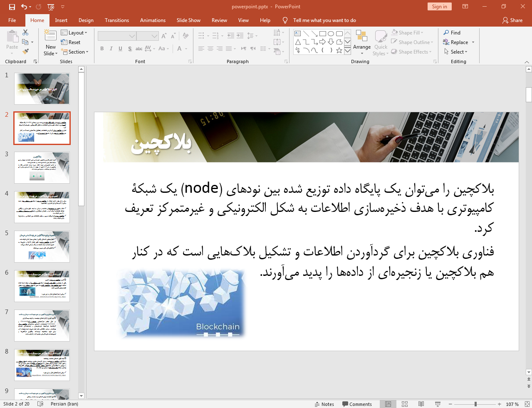The width and height of the screenshot is (532, 408).
Task: Click Increase Font Size icon
Action: tap(164, 36)
